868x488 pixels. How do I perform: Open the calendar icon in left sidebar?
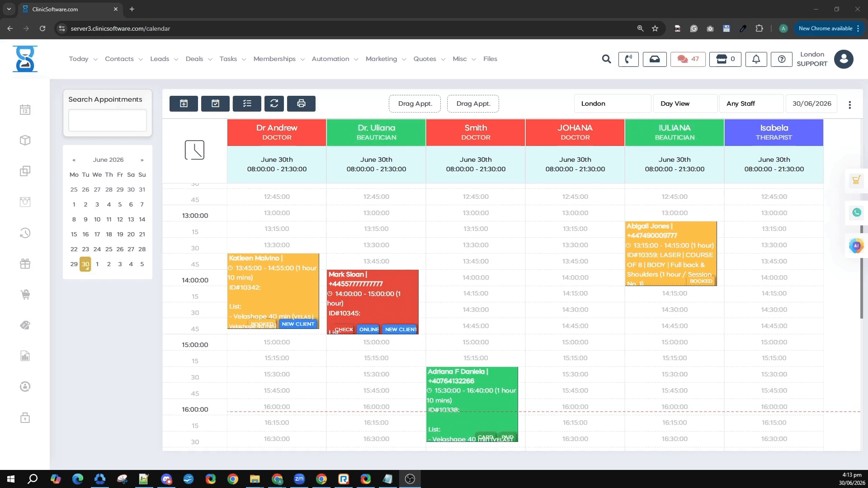(x=25, y=110)
